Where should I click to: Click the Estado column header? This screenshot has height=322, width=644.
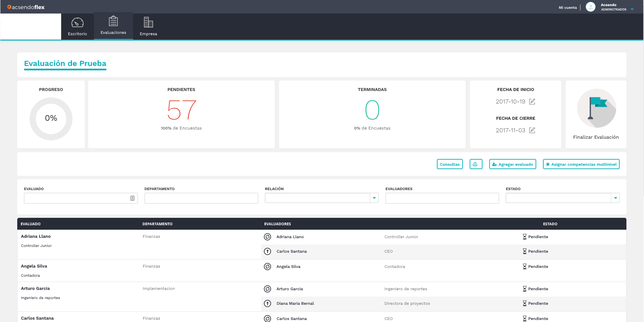point(550,224)
